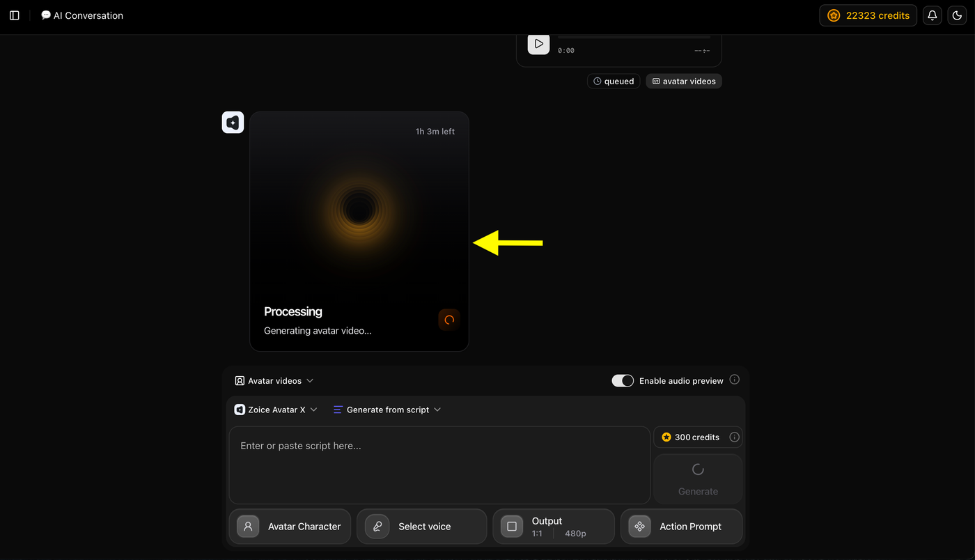Show info icon next to 300 credits

click(734, 437)
